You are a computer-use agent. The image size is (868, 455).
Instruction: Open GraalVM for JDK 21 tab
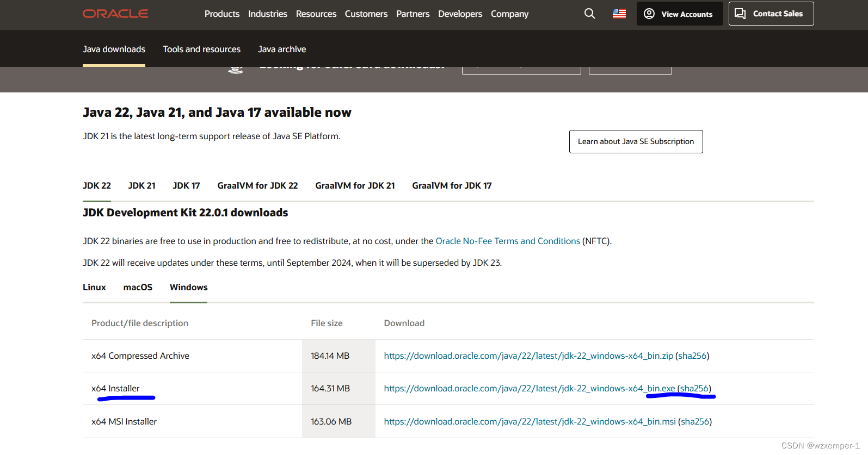coord(355,185)
